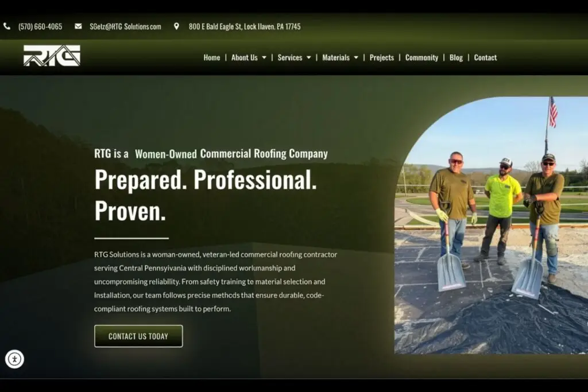This screenshot has height=392, width=588.
Task: Expand the Materials dropdown arrow
Action: [x=356, y=58]
